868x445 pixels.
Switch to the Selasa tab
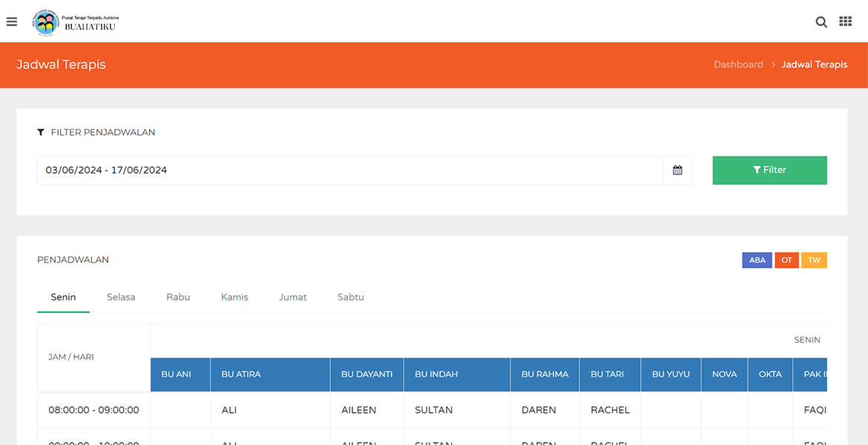tap(121, 297)
